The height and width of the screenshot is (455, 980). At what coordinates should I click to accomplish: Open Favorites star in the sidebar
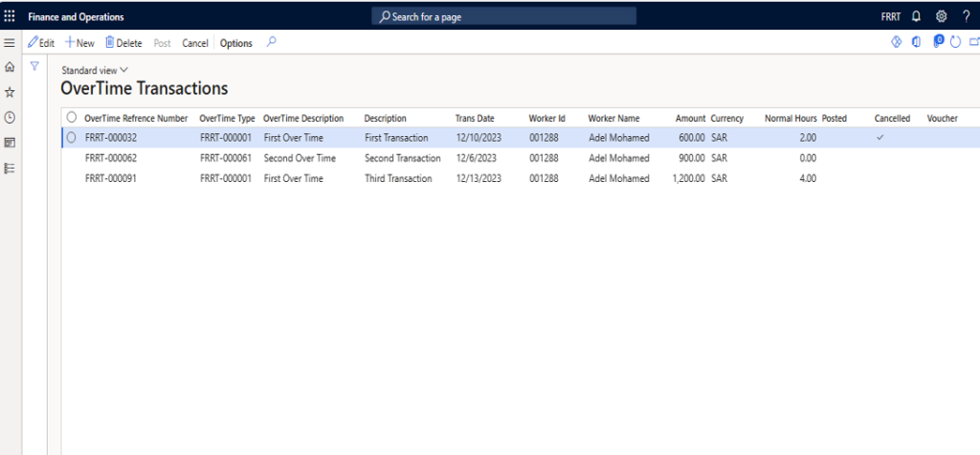click(x=10, y=92)
